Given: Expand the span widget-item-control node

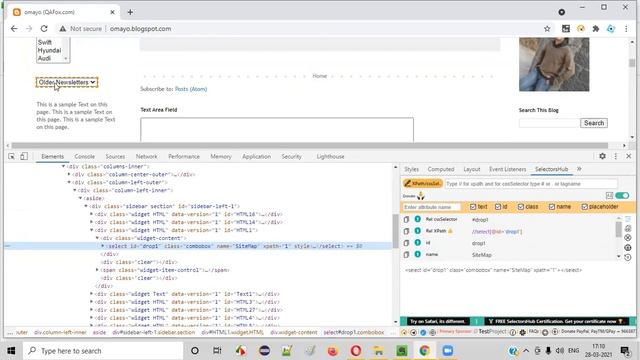Looking at the screenshot, I should coord(97,270).
